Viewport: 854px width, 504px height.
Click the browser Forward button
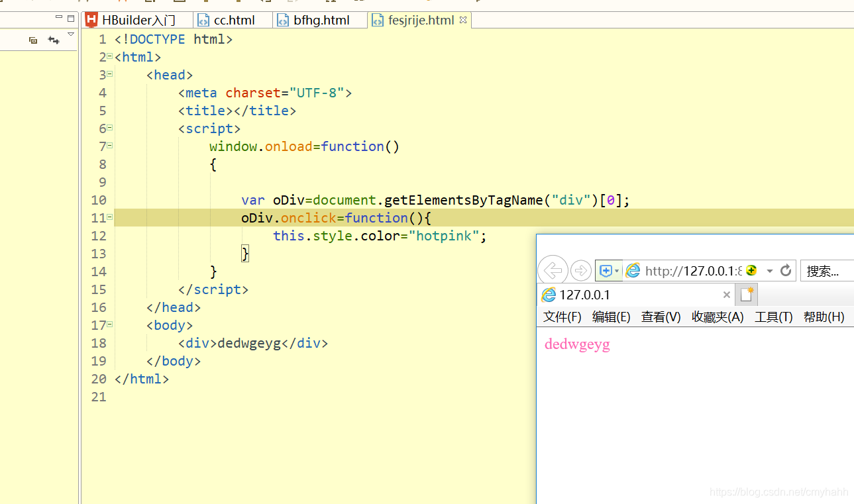point(580,270)
